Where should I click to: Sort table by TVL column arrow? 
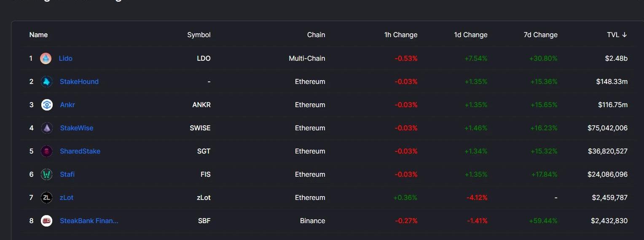point(625,35)
